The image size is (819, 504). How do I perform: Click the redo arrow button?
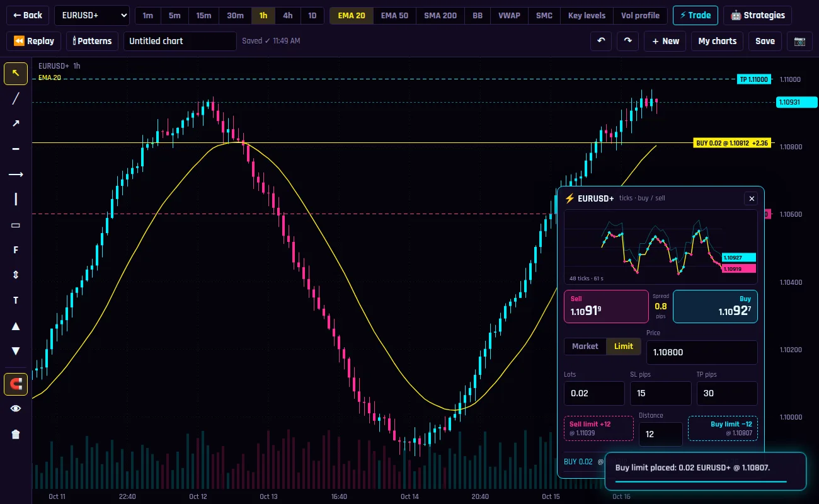(x=627, y=41)
